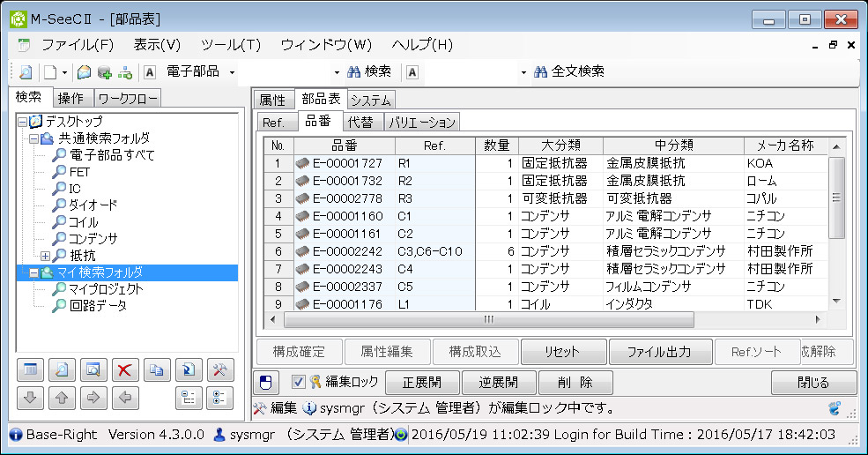The image size is (868, 455).
Task: Click the 全文検索 button
Action: coord(569,71)
